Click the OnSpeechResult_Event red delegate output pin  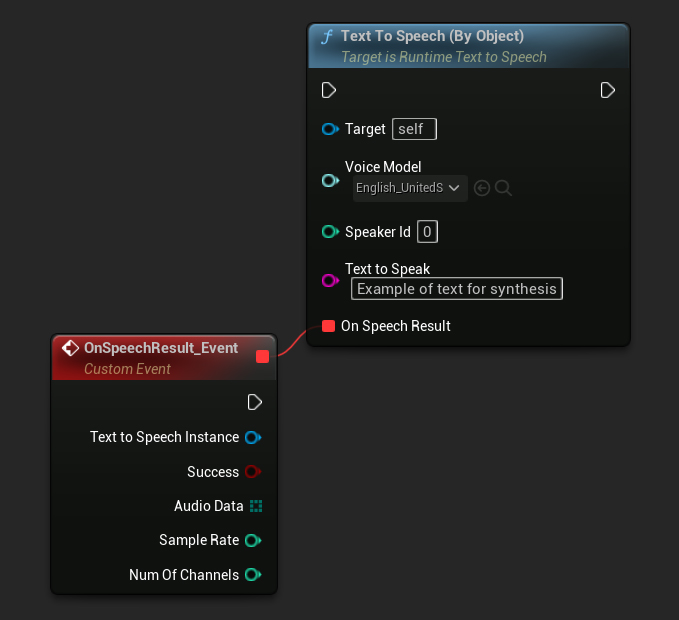262,356
